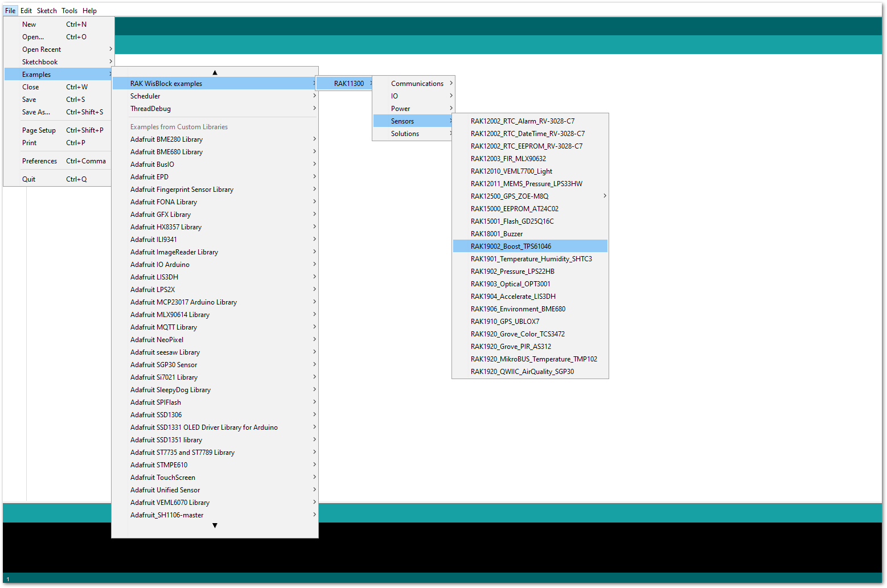Open the Communications category
The height and width of the screenshot is (588, 887).
click(414, 84)
